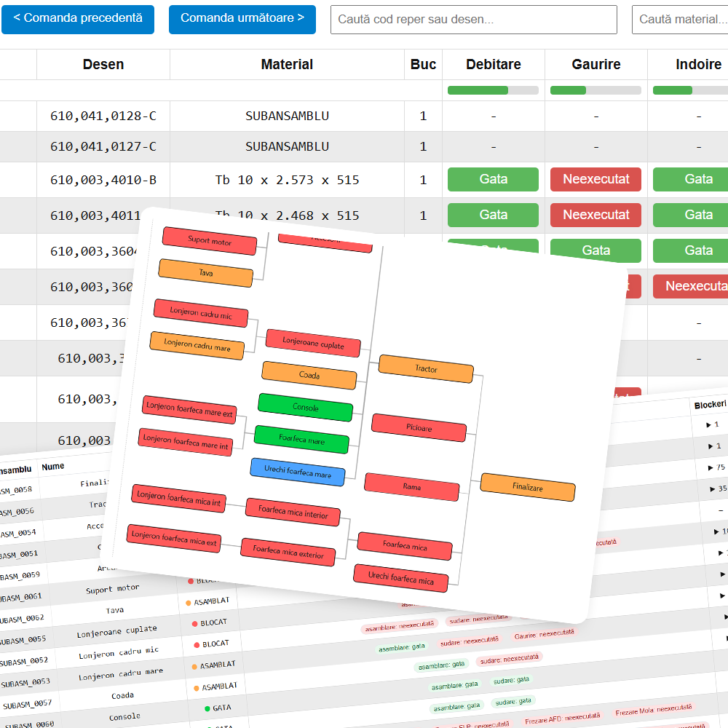This screenshot has width=728, height=728.
Task: Click the Rama node in the diagram
Action: [411, 486]
